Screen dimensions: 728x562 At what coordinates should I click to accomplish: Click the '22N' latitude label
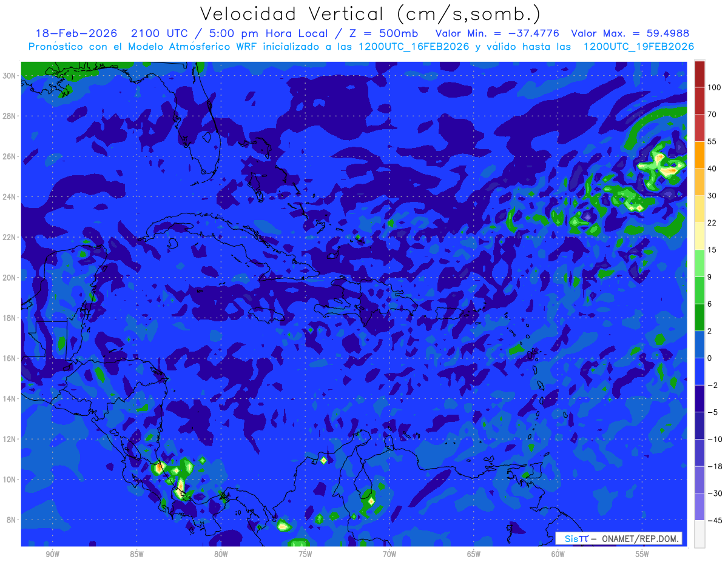point(10,237)
